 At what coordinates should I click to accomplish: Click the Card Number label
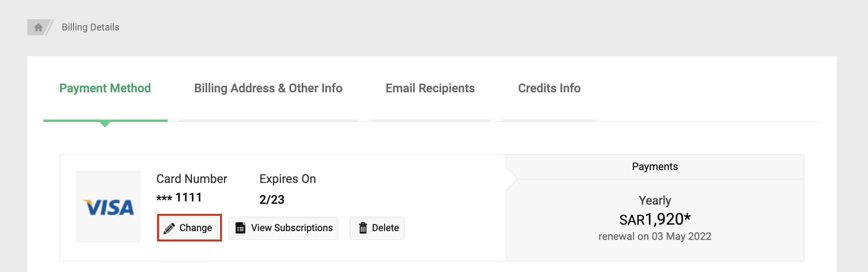point(192,179)
